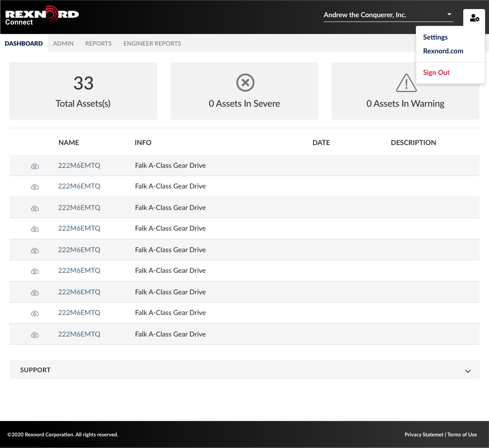Click the 2020 Rexnord Corporation copyright text
489x448 pixels.
(63, 435)
